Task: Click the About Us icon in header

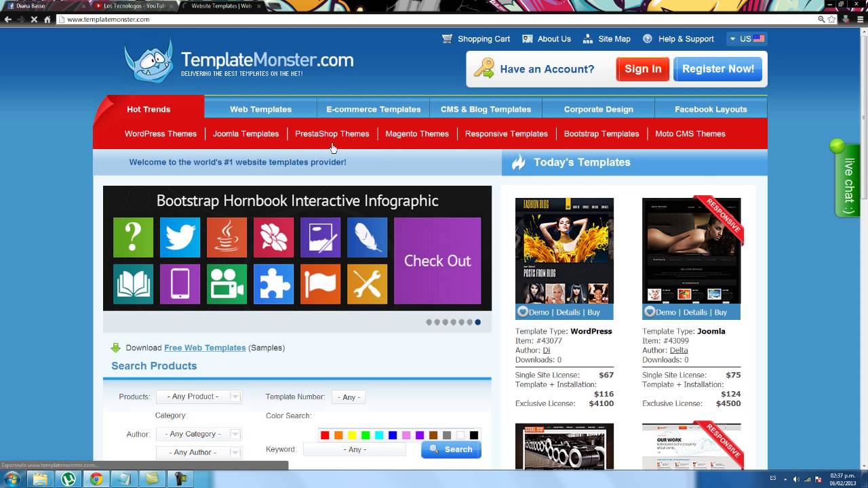Action: pyautogui.click(x=528, y=39)
